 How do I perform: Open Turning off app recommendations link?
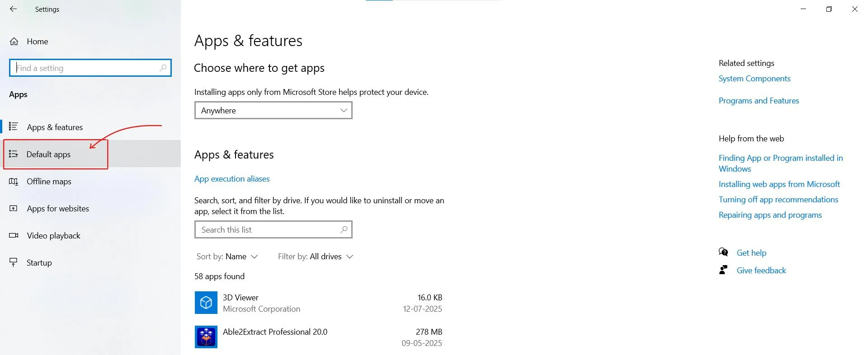[x=778, y=200]
